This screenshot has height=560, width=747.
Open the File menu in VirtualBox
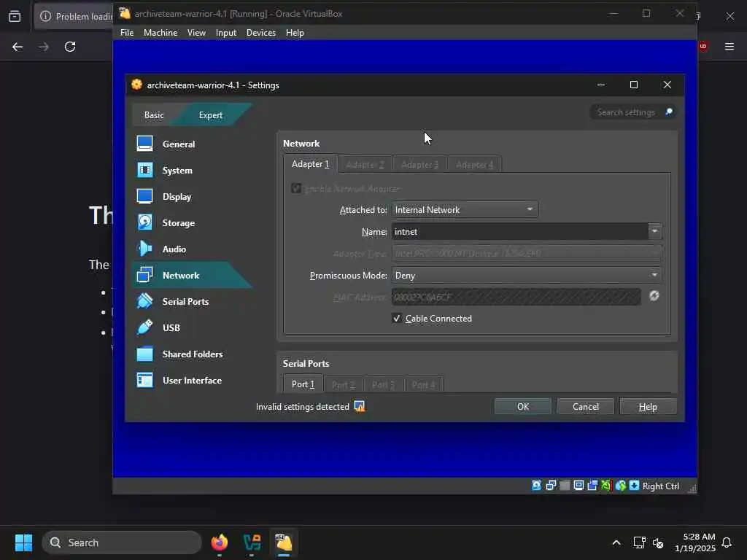(x=127, y=32)
